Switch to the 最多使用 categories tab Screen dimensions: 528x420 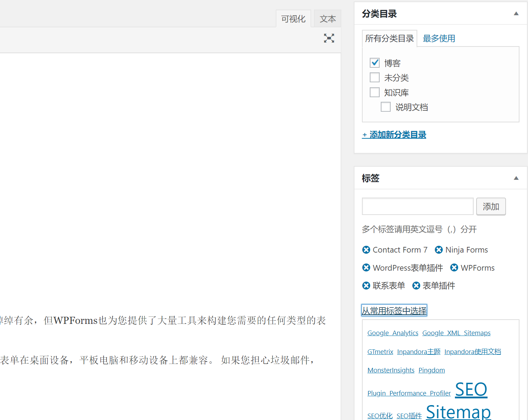click(439, 38)
